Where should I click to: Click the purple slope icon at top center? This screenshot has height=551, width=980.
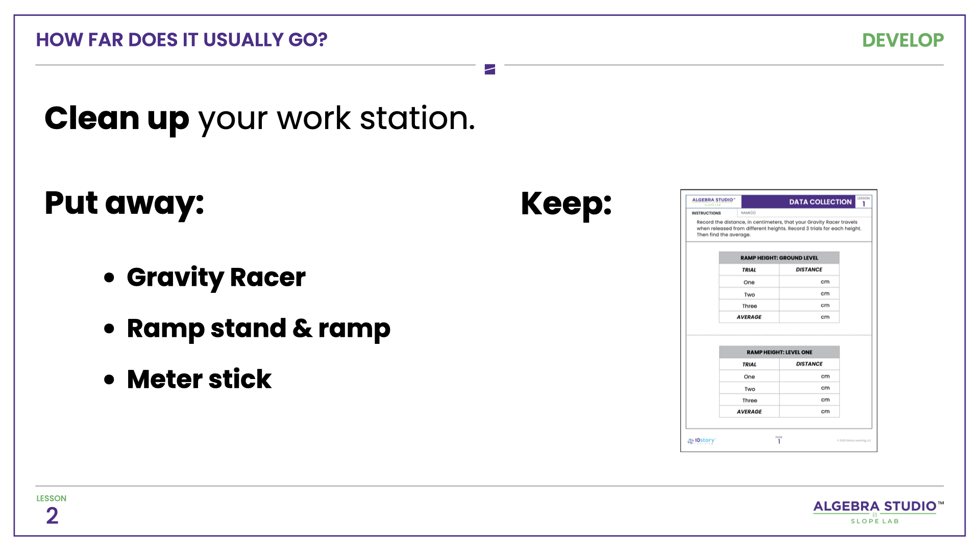[489, 69]
